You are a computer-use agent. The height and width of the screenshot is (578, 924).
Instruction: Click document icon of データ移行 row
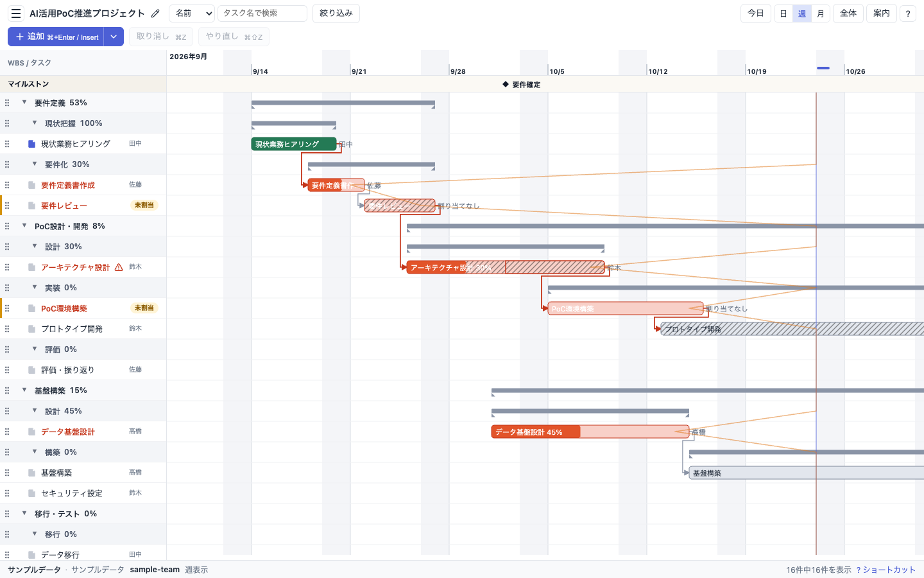31,555
